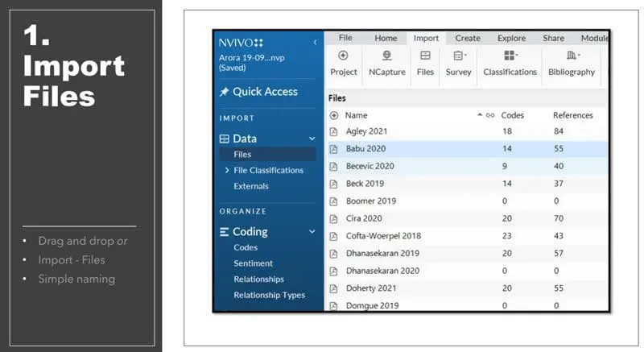Click PDF icon for Becevic 2020
Viewport: 644px width, 352px height.
333,167
